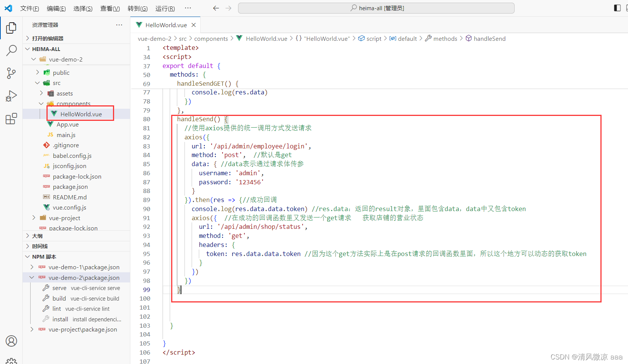Show more menu items via ellipsis
The height and width of the screenshot is (364, 628).
click(x=188, y=8)
